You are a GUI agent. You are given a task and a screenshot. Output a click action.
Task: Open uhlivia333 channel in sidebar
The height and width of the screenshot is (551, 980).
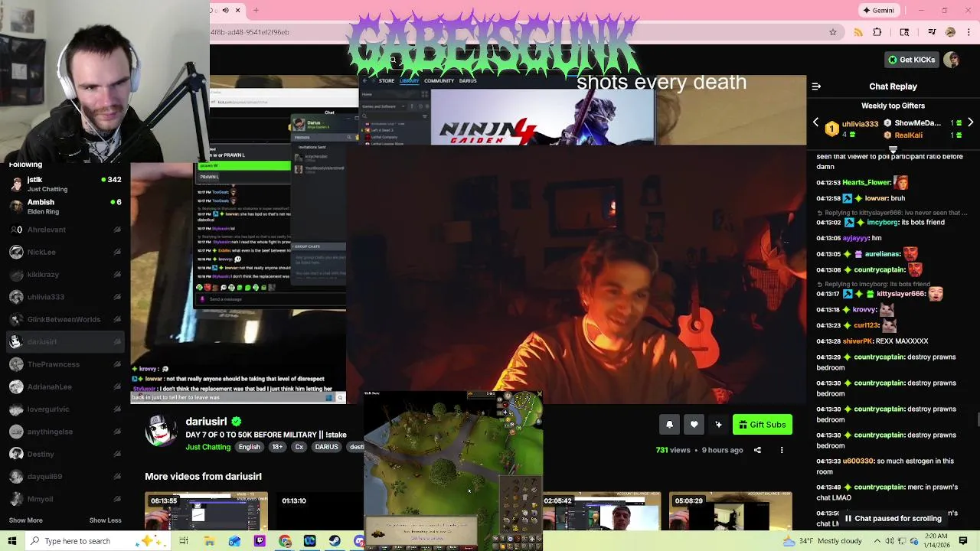(x=65, y=297)
